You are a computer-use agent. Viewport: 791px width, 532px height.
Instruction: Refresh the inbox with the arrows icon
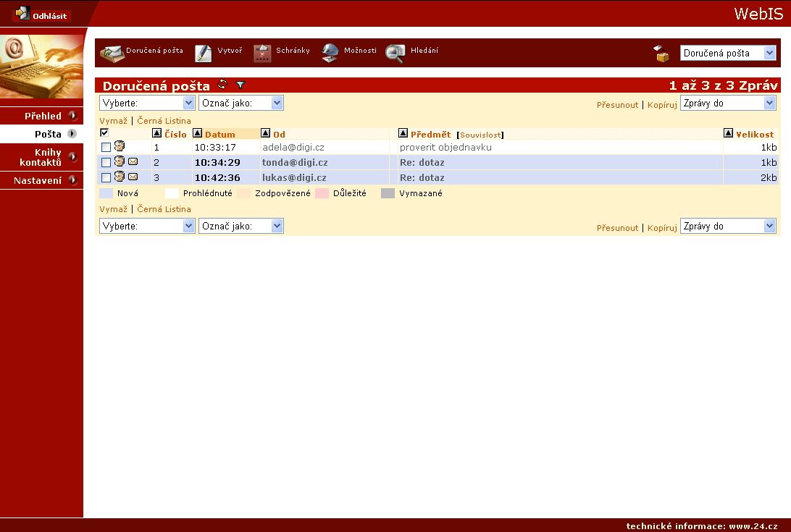222,84
